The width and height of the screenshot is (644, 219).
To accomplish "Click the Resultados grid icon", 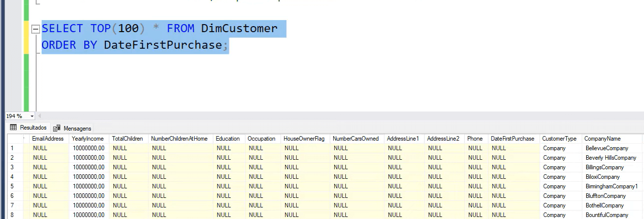I will [x=14, y=128].
